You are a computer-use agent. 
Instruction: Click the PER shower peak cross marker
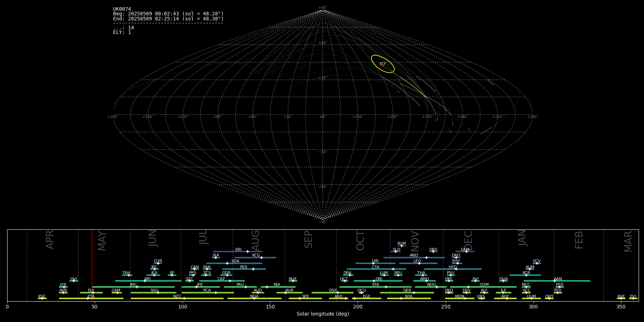tap(253, 269)
